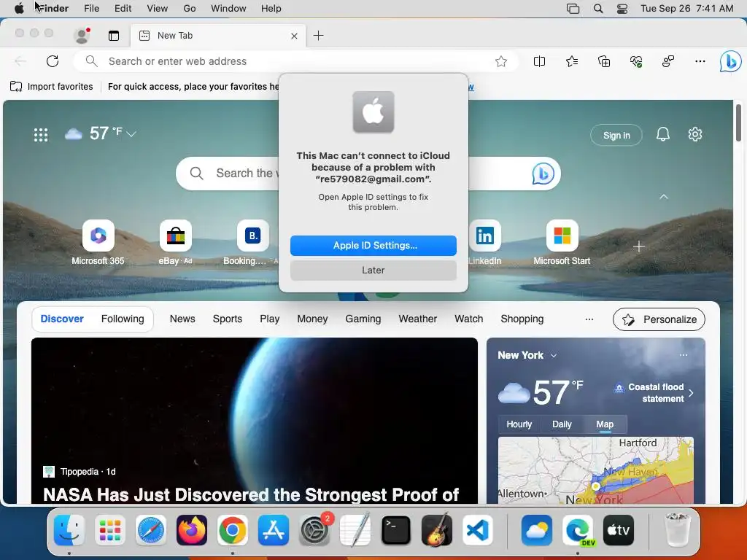Open Terminal from the Dock

click(396, 530)
